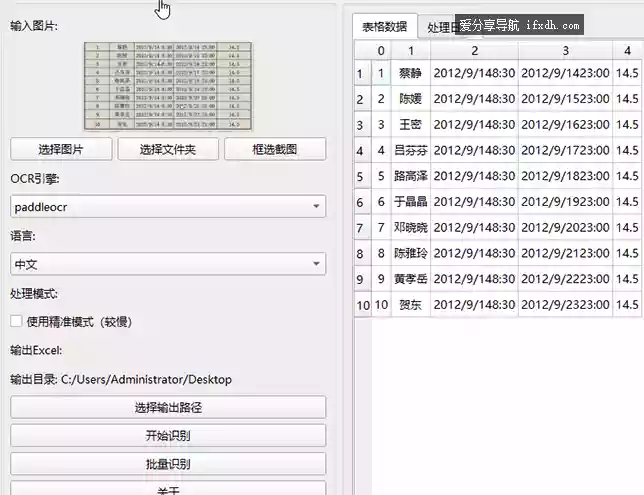Click the cell containing 黄孝岳
Image resolution: width=644 pixels, height=495 pixels.
click(x=411, y=279)
